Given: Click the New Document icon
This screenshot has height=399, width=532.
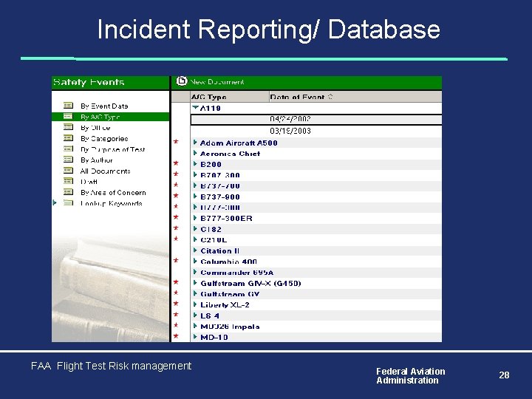Looking at the screenshot, I should [182, 81].
